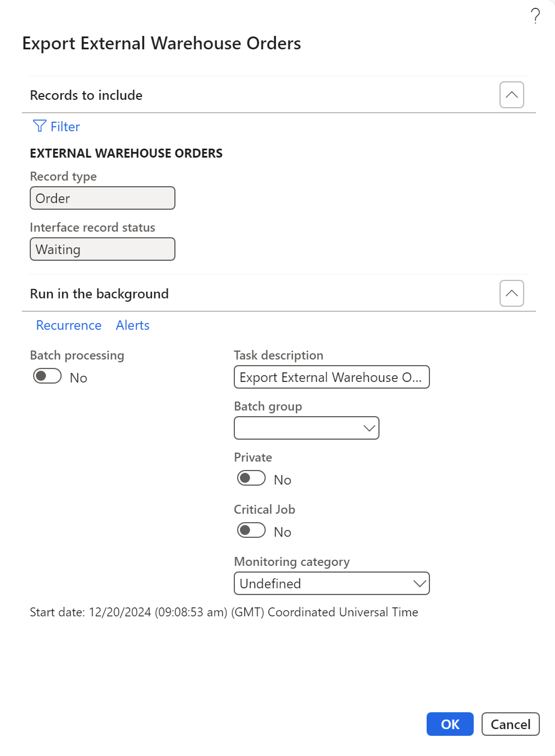Open the Batch group dropdown
Viewport: 555px width, 756px height.
coord(306,428)
